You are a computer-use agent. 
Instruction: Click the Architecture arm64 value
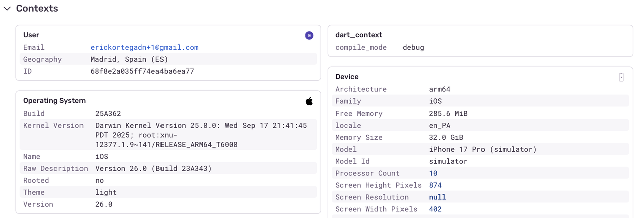tap(439, 89)
